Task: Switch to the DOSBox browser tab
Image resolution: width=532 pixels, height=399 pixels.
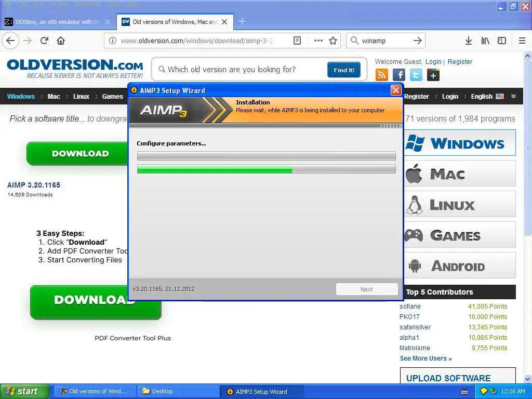Action: [58, 22]
